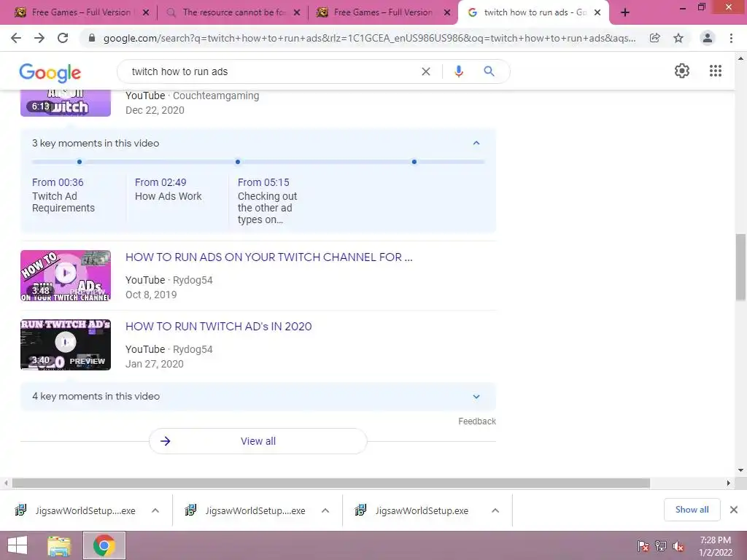The width and height of the screenshot is (747, 560).
Task: Start voice search with microphone icon
Action: coord(459,71)
